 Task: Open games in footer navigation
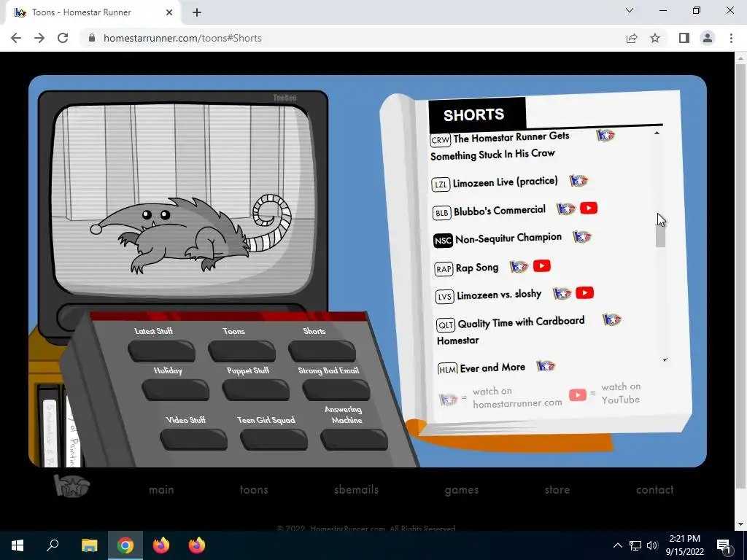click(x=462, y=490)
